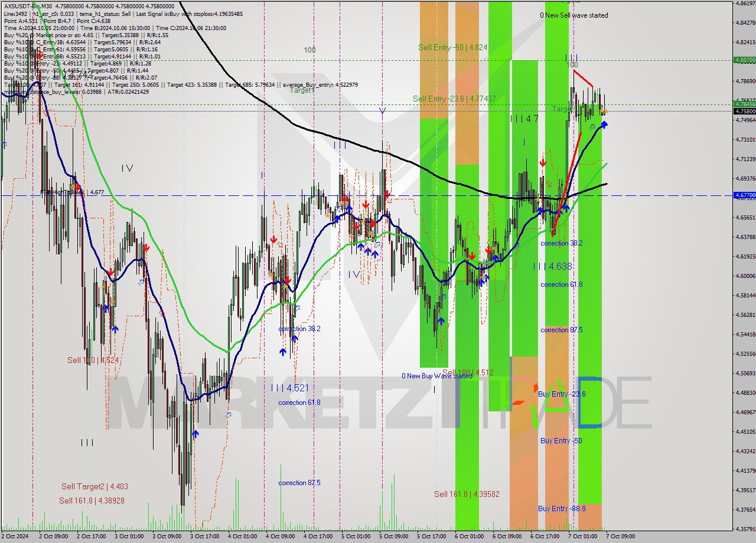Screen dimensions: 756x543
Task: Click the 'Sell Entry -23.6 | 4.77437' label
Action: [454, 99]
